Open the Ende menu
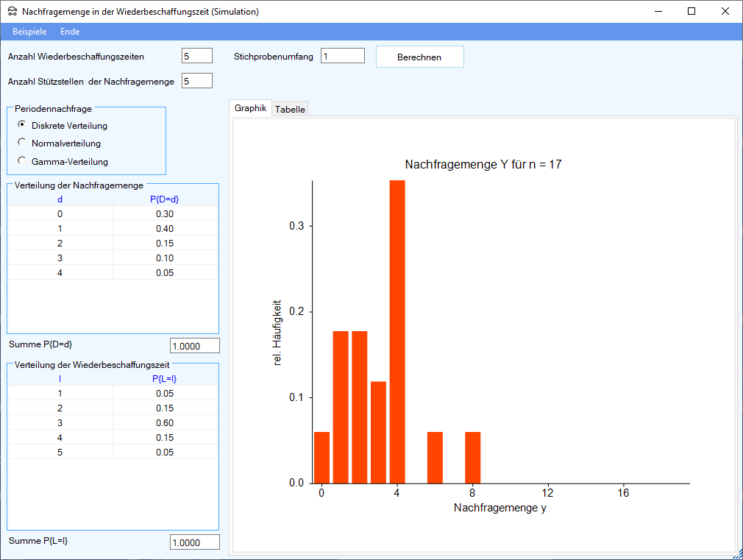This screenshot has width=743, height=560. coord(70,32)
